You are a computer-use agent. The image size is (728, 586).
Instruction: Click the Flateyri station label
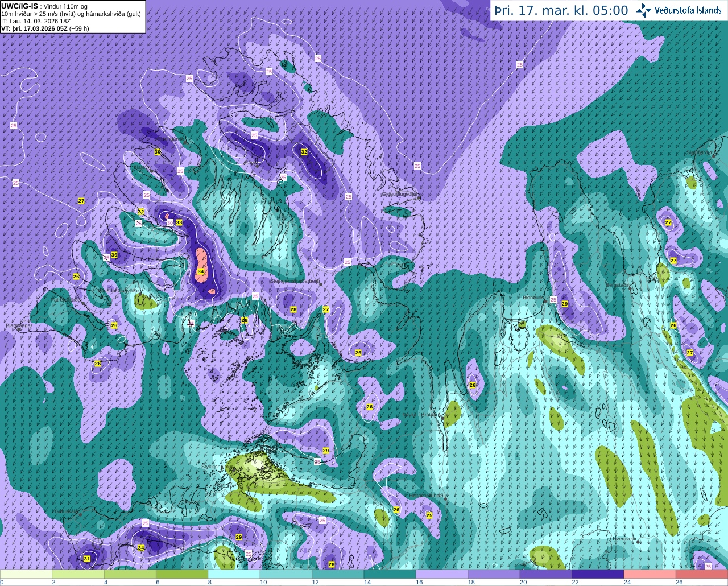[142, 168]
